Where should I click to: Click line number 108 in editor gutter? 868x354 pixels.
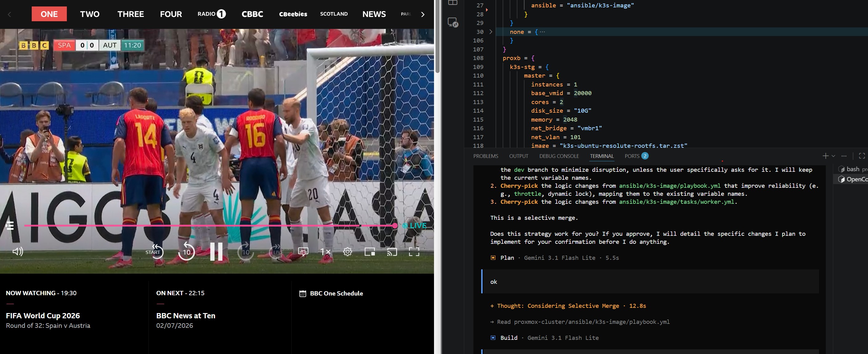coord(478,58)
